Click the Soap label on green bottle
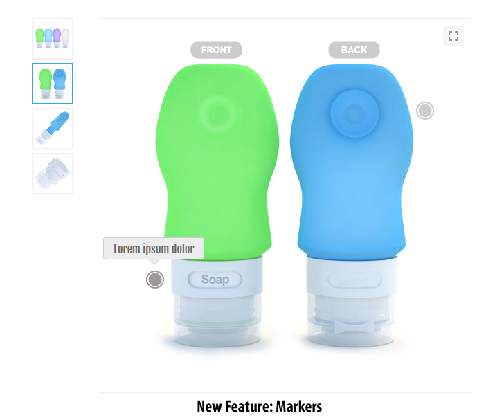Viewport: 504px width, 420px height. point(215,280)
